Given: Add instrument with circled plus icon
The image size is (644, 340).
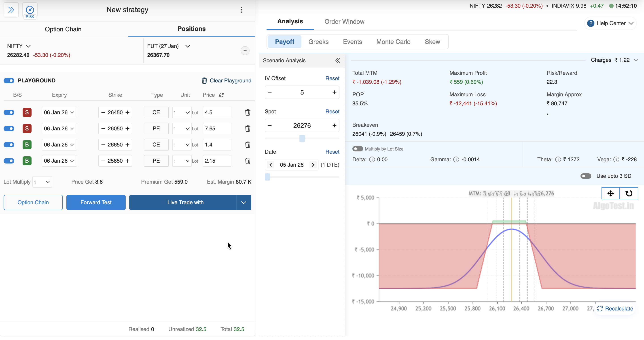Looking at the screenshot, I should pyautogui.click(x=245, y=51).
